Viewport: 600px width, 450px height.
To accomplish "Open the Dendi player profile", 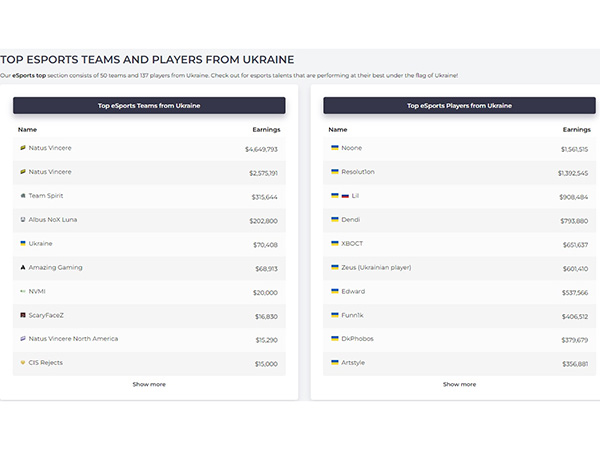I will pyautogui.click(x=351, y=220).
